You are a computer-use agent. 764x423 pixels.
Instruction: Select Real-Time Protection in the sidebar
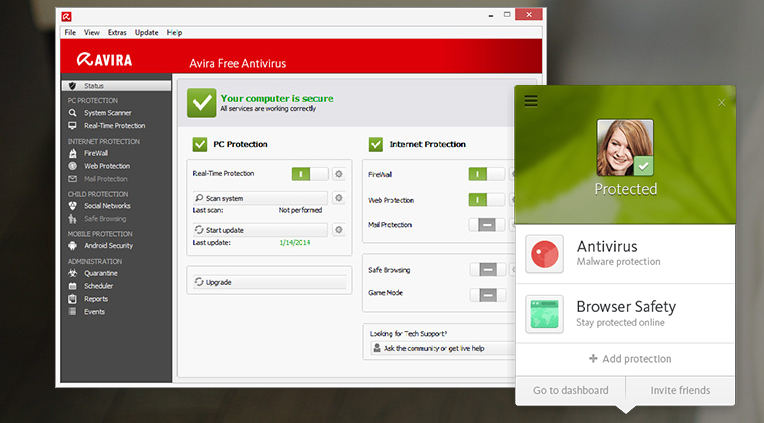pyautogui.click(x=116, y=126)
